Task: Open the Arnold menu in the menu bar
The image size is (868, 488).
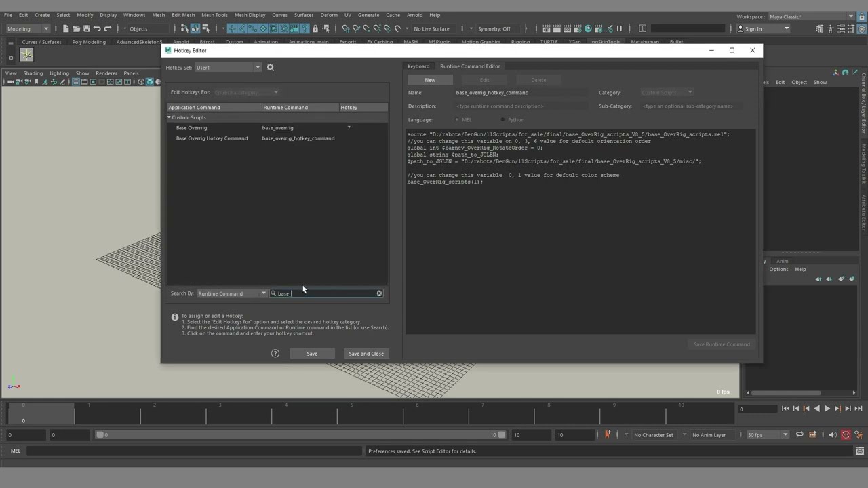Action: (414, 15)
